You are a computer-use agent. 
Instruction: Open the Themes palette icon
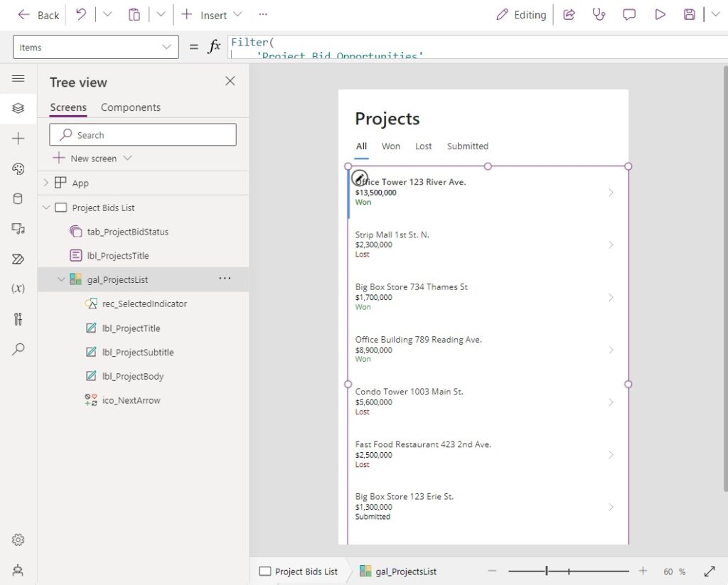[x=18, y=168]
